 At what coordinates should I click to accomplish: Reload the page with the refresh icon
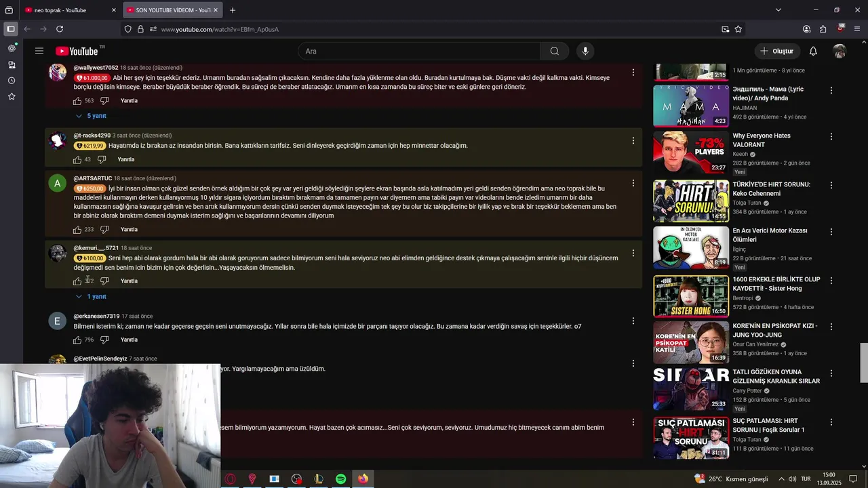coord(60,29)
